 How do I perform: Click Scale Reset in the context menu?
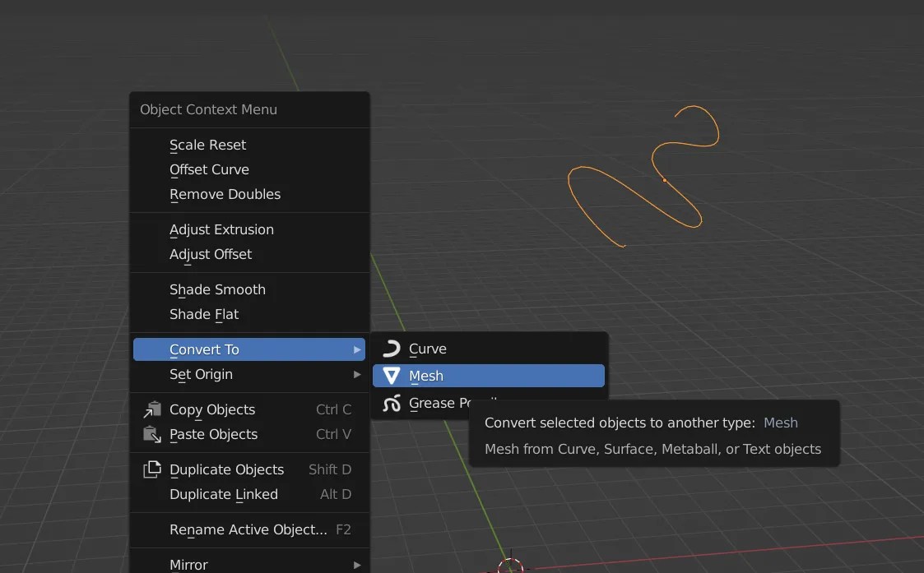(207, 145)
